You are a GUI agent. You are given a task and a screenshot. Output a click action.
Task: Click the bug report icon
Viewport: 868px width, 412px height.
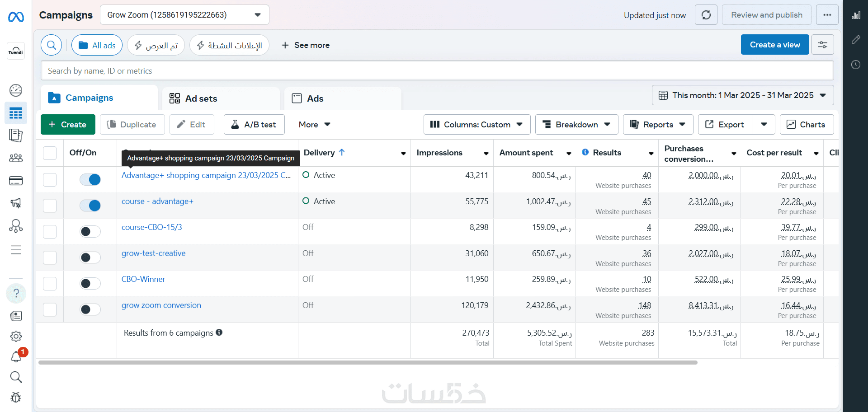click(16, 398)
